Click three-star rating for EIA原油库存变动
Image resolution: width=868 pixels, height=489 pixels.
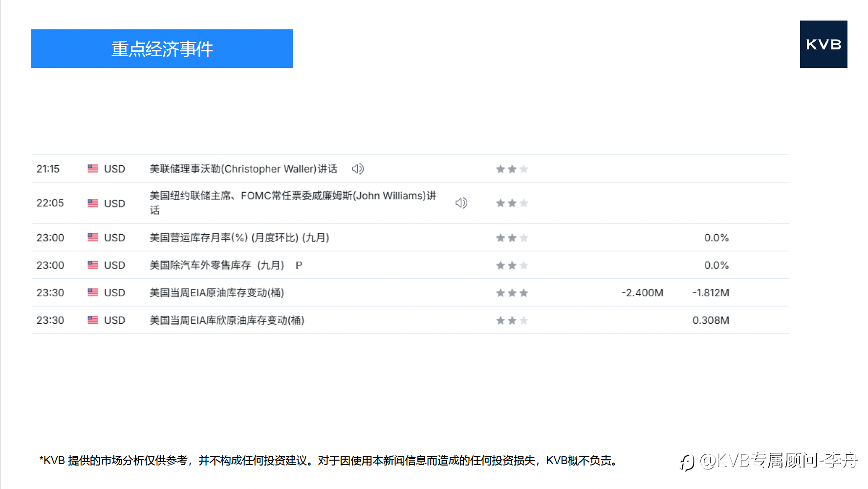point(512,293)
